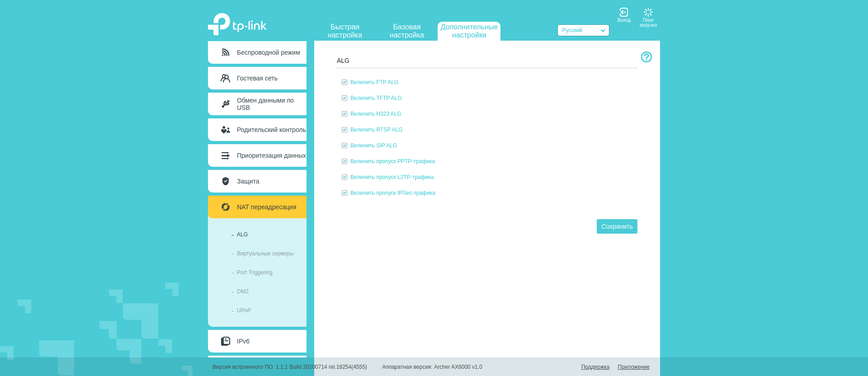The width and height of the screenshot is (868, 376).
Task: Uncheck the FTP ALG checkbox
Action: click(344, 82)
